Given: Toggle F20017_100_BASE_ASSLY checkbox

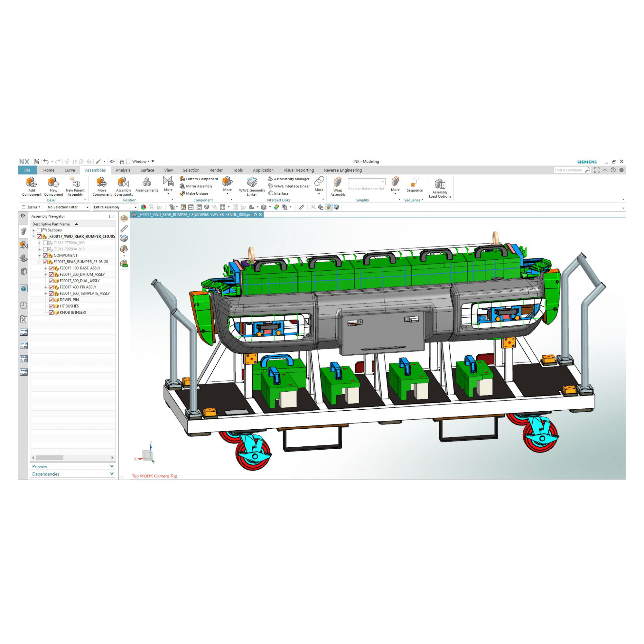Looking at the screenshot, I should 51,268.
